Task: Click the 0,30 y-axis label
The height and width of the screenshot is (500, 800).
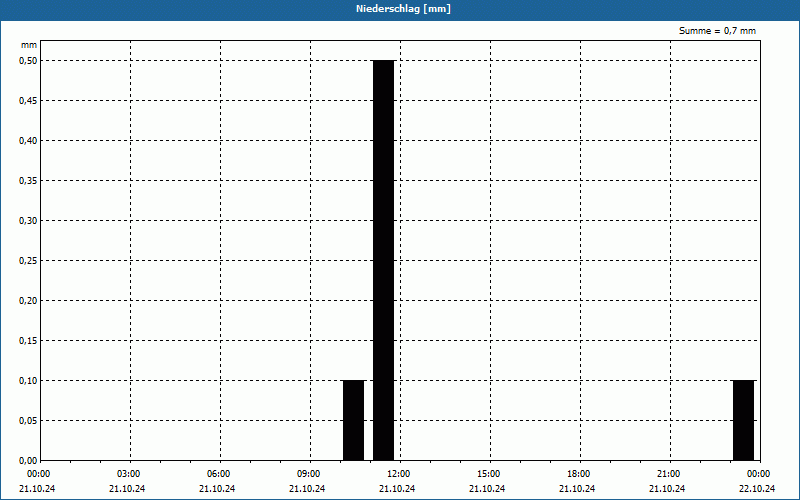Action: [28, 220]
